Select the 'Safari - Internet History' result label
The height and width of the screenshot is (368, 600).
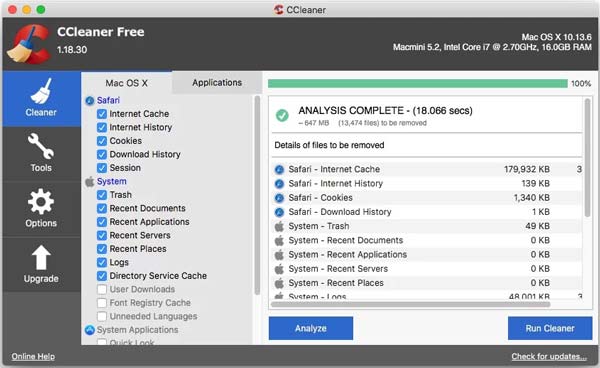[x=336, y=184]
